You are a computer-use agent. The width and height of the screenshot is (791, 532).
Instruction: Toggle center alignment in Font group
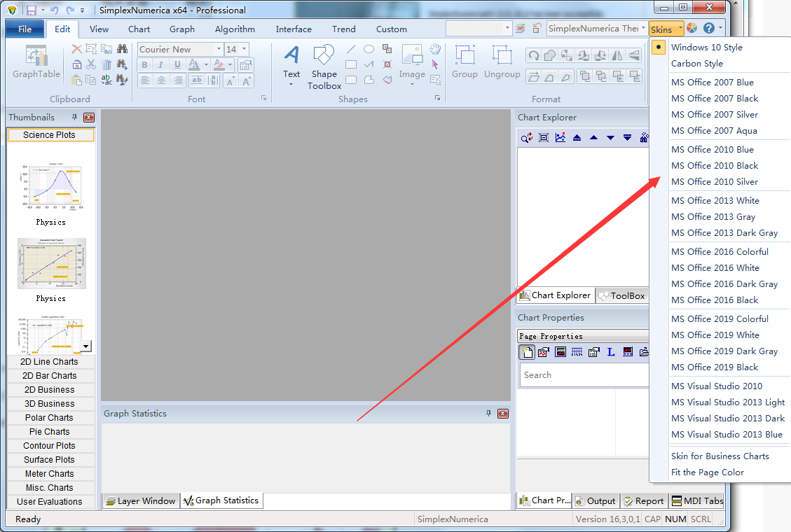click(x=161, y=80)
